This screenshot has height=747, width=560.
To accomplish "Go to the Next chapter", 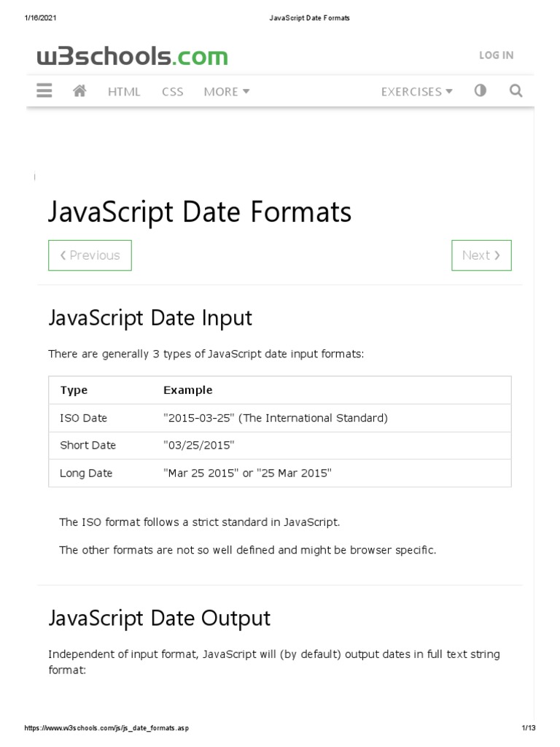I will 481,255.
